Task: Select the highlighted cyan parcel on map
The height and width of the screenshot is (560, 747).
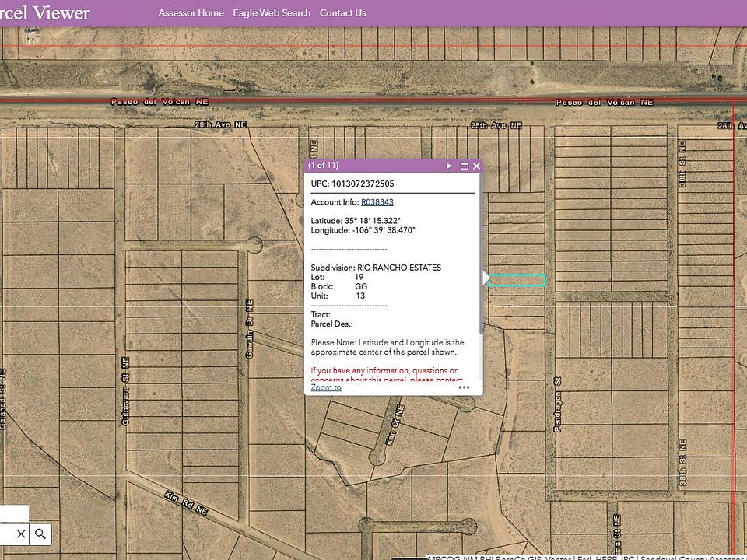Action: [x=517, y=281]
